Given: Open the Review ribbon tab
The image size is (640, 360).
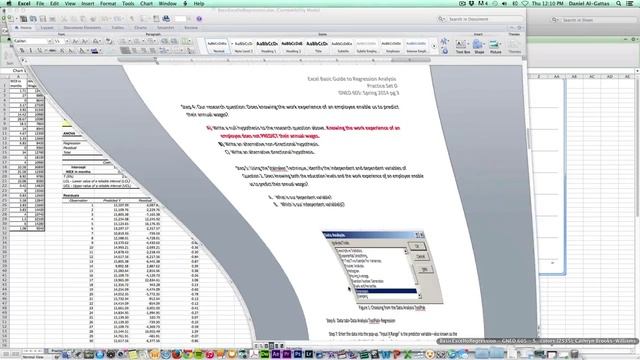Looking at the screenshot, I should [191, 28].
